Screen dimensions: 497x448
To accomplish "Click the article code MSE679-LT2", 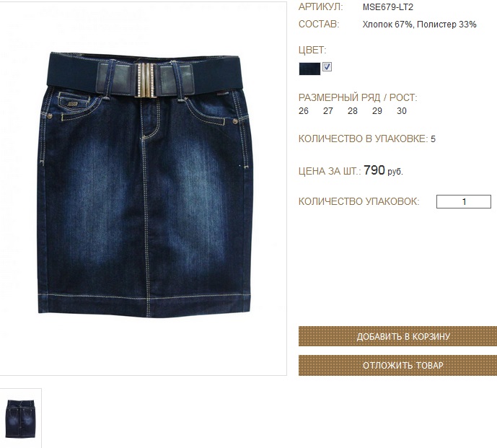I will click(x=388, y=7).
